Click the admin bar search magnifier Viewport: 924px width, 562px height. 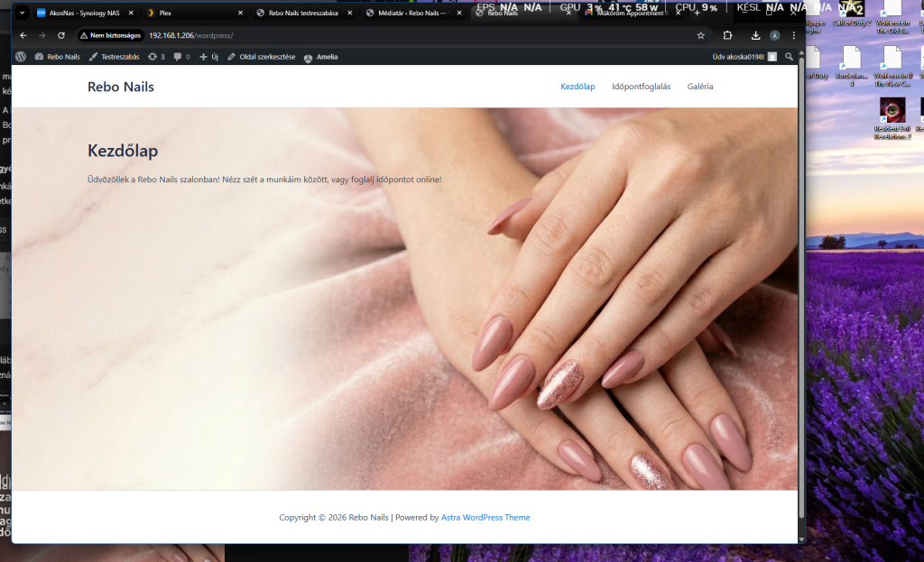coord(790,57)
